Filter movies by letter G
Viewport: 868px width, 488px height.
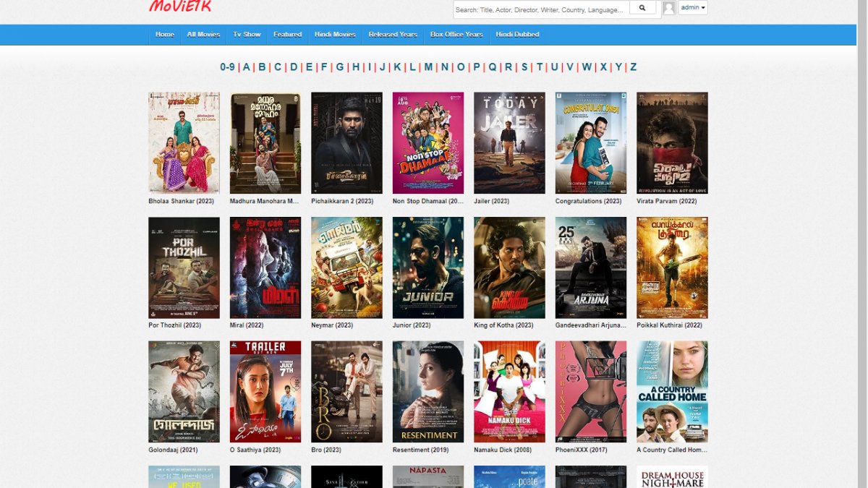(340, 67)
